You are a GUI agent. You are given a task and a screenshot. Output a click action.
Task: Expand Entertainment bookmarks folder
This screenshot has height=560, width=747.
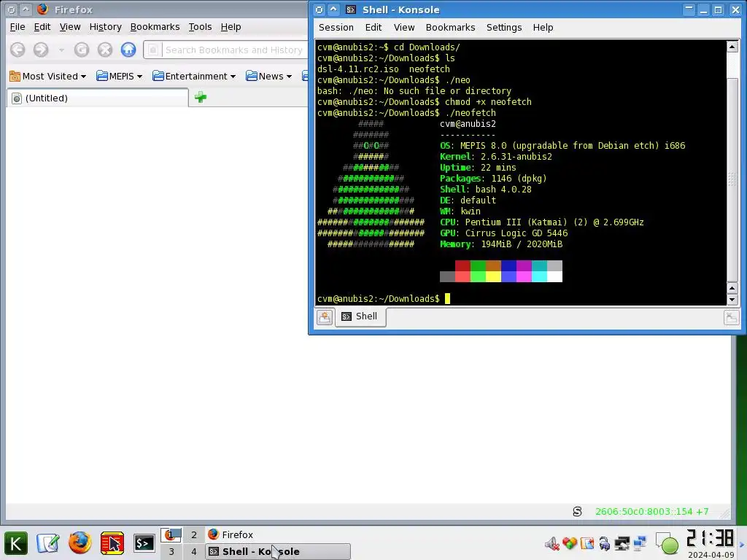tap(194, 76)
